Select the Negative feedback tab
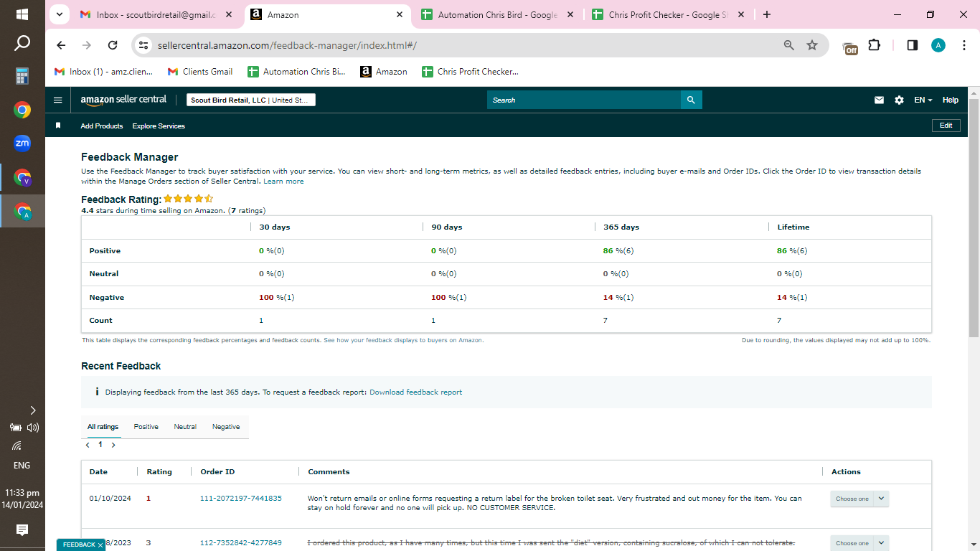The height and width of the screenshot is (551, 980). [x=226, y=427]
